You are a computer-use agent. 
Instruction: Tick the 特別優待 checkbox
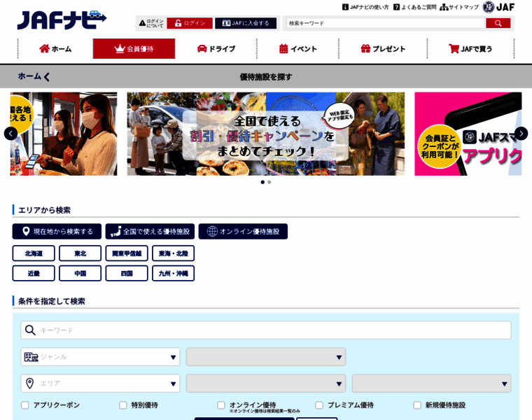[x=123, y=405]
